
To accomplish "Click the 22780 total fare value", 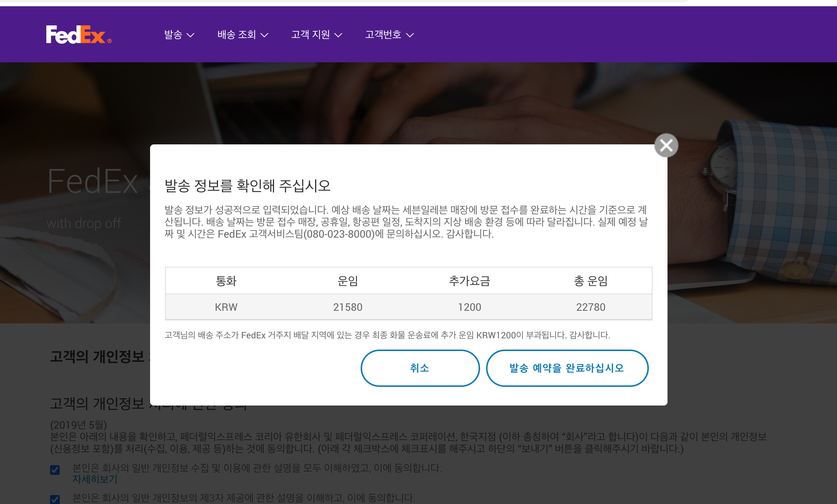I will coord(591,307).
